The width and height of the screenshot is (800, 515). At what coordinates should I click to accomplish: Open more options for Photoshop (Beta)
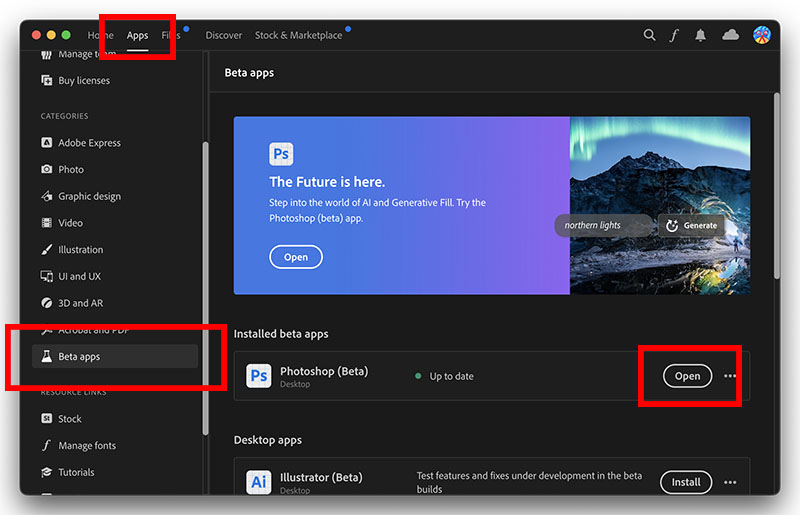click(730, 376)
